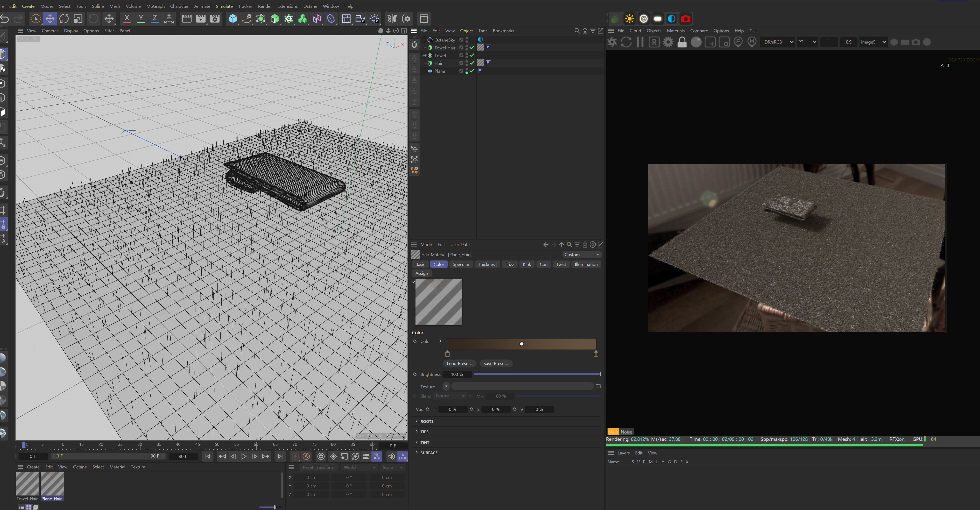The image size is (980, 510).
Task: Open the PT kernel dropdown
Action: [x=807, y=42]
